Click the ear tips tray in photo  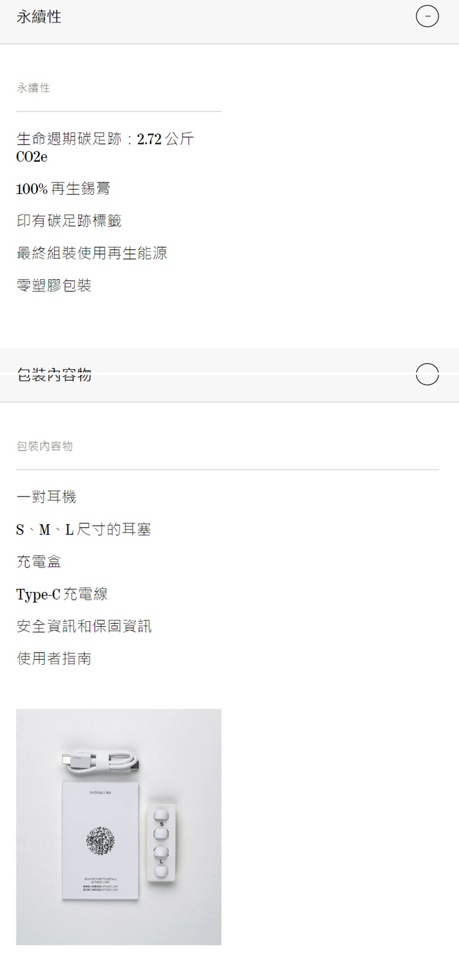pyautogui.click(x=162, y=843)
